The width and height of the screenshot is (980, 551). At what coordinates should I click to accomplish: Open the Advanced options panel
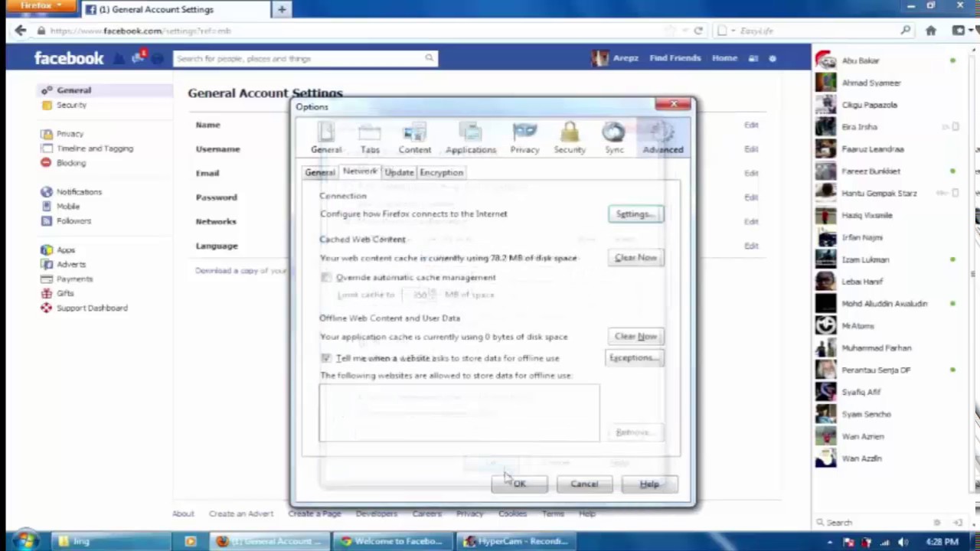(x=663, y=139)
